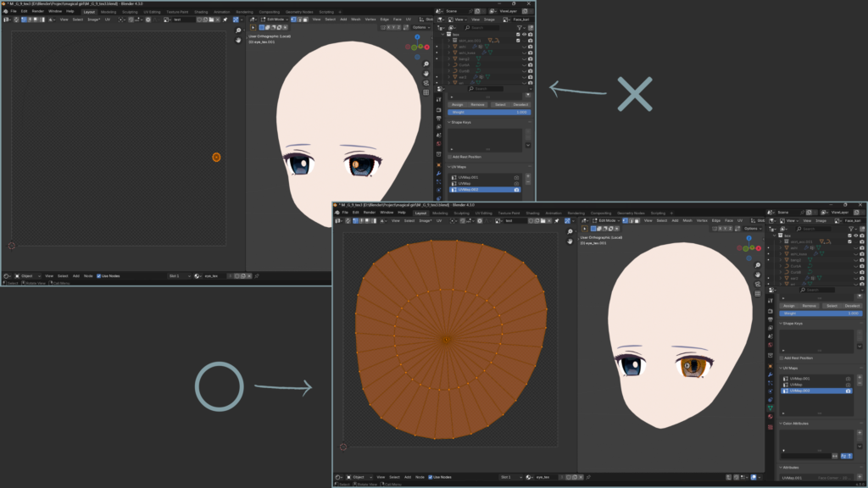Open Edit Mode dropdown in lower 3D viewport
The width and height of the screenshot is (868, 488).
607,220
